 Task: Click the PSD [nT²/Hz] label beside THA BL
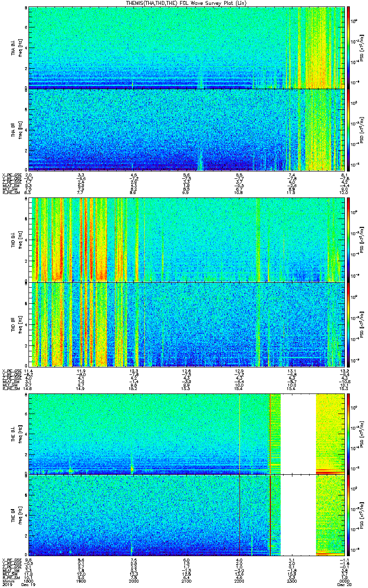pyautogui.click(x=362, y=48)
